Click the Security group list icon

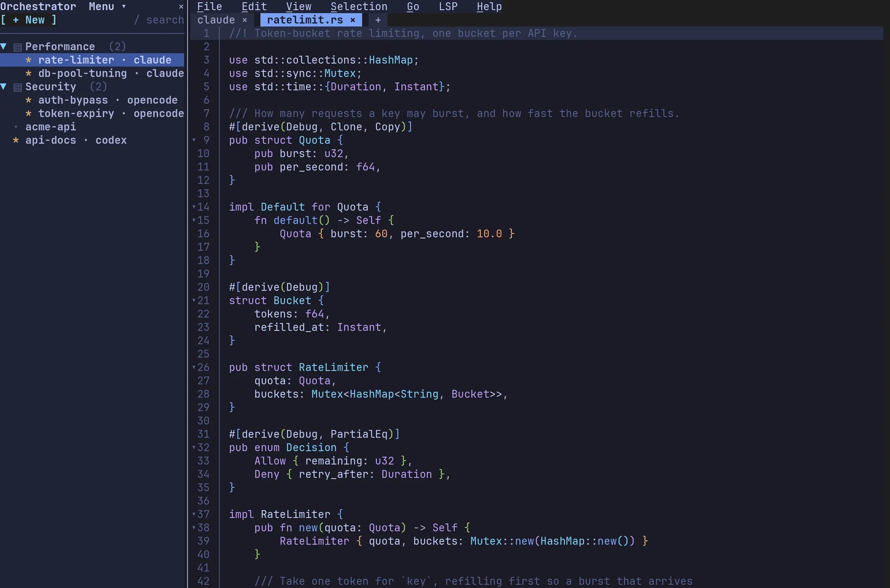18,87
